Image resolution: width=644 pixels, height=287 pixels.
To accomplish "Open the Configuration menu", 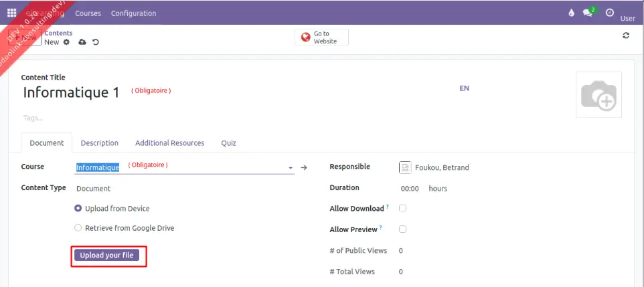I will pyautogui.click(x=133, y=13).
